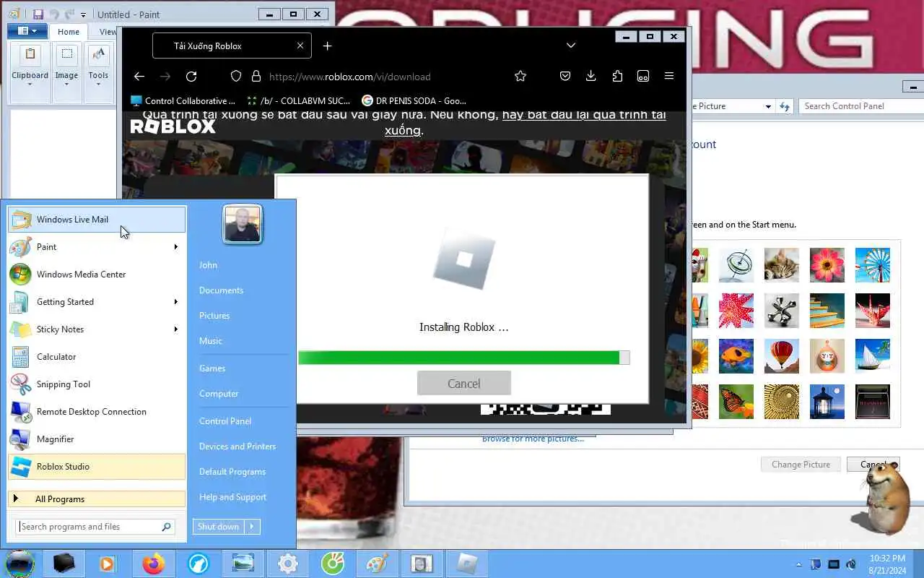Open the browser hamburger menu
Image resolution: width=924 pixels, height=578 pixels.
pyautogui.click(x=669, y=77)
